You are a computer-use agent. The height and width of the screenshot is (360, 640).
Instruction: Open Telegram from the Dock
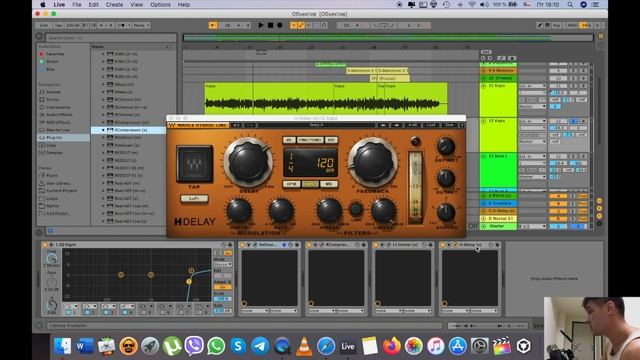coord(260,346)
